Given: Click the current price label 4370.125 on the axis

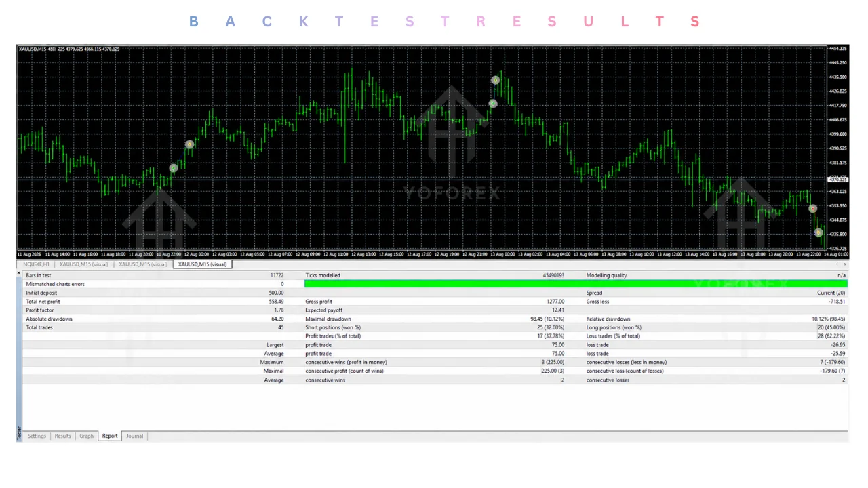Looking at the screenshot, I should (x=838, y=180).
